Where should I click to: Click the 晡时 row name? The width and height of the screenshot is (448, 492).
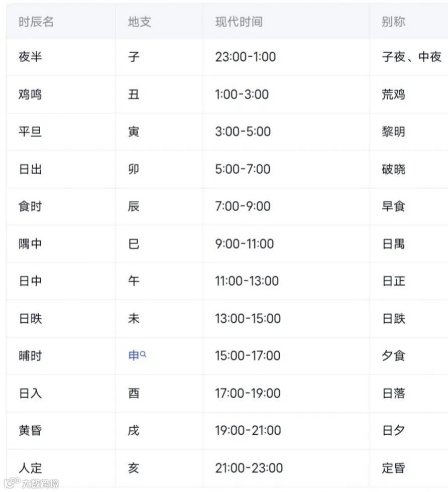pyautogui.click(x=30, y=355)
